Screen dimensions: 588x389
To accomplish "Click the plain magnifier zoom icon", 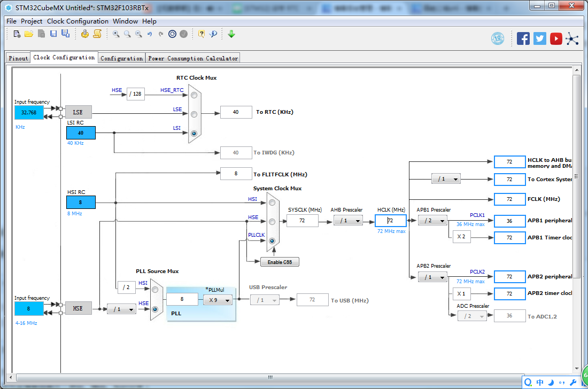I will [128, 34].
